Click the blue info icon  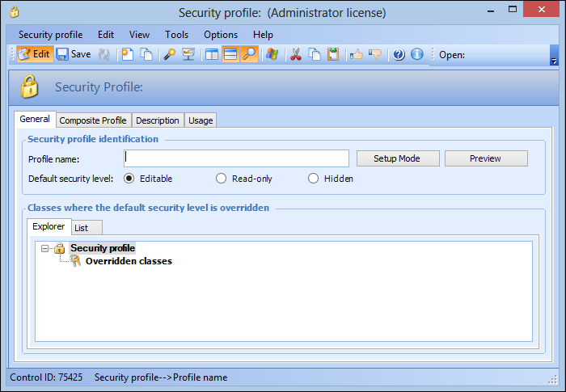click(x=417, y=55)
